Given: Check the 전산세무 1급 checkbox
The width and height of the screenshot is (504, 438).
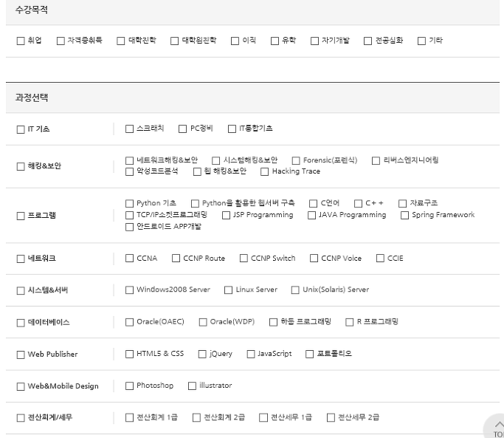Looking at the screenshot, I should point(263,418).
